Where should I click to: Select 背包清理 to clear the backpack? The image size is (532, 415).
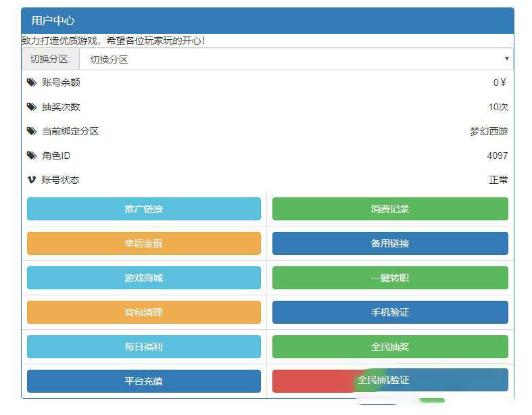(144, 312)
